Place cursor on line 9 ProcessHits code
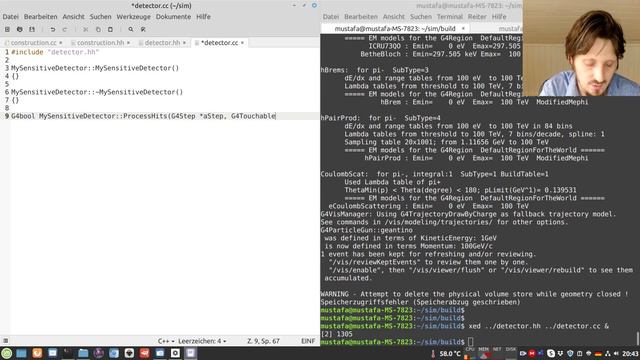640x360 pixels. click(x=143, y=116)
